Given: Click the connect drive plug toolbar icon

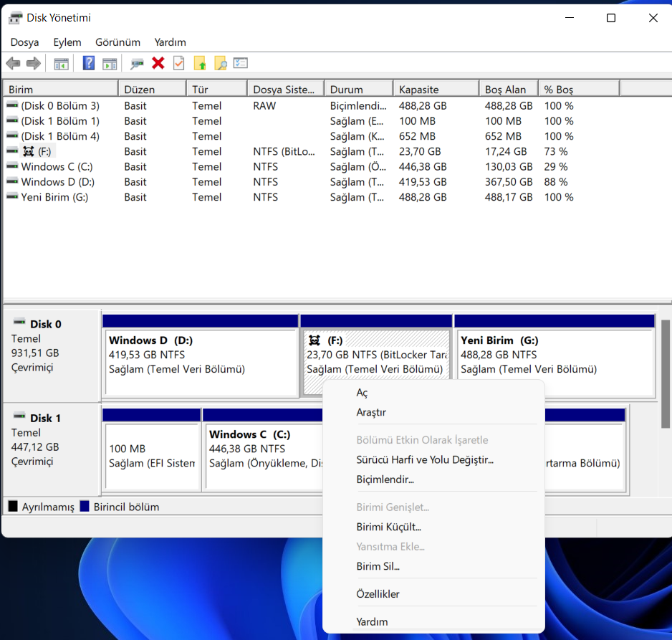Looking at the screenshot, I should click(x=137, y=64).
